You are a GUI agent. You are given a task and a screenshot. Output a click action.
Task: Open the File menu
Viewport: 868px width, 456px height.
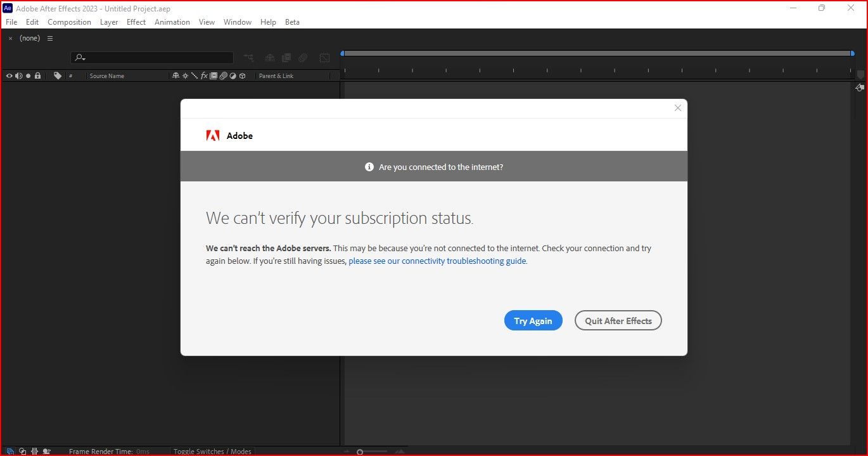tap(11, 22)
